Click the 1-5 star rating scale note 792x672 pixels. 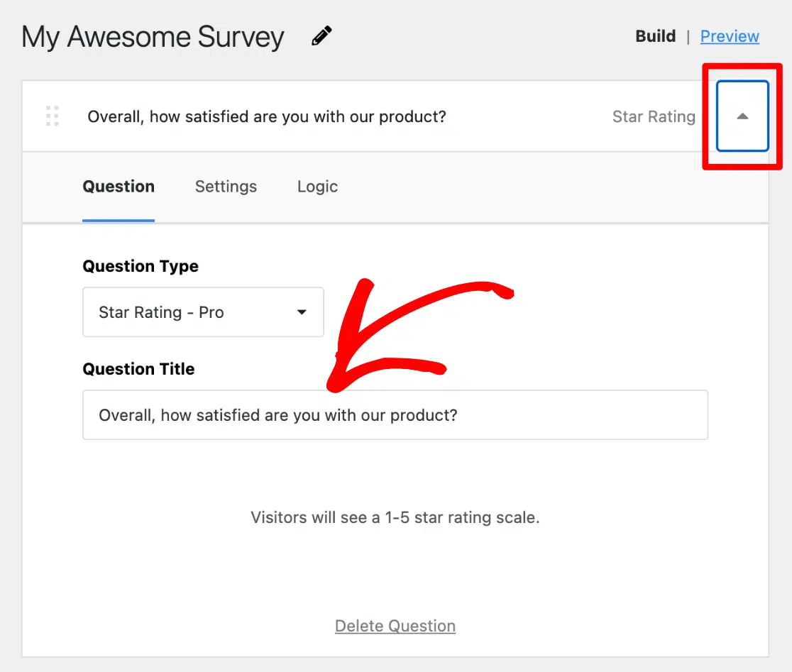pyautogui.click(x=395, y=517)
